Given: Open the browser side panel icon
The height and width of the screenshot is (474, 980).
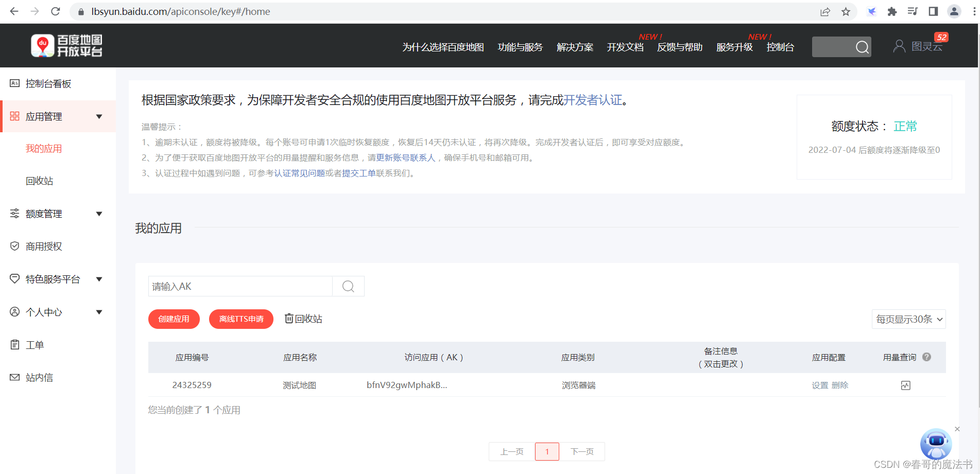Looking at the screenshot, I should click(x=933, y=11).
